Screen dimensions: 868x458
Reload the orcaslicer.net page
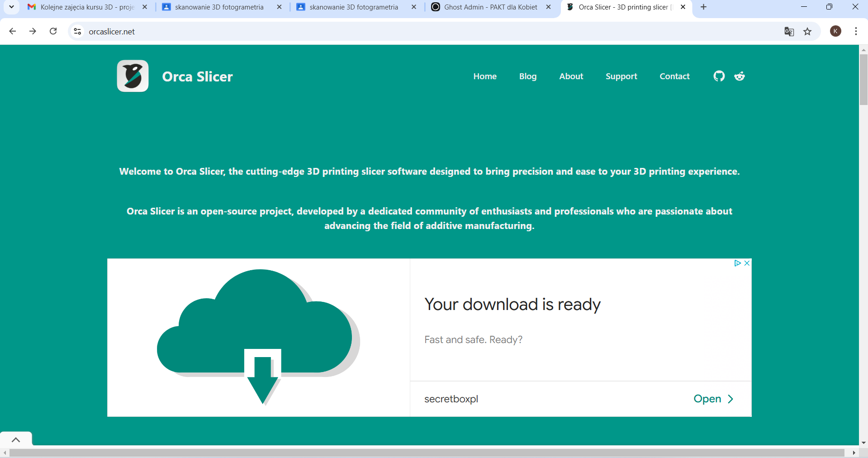[x=53, y=31]
